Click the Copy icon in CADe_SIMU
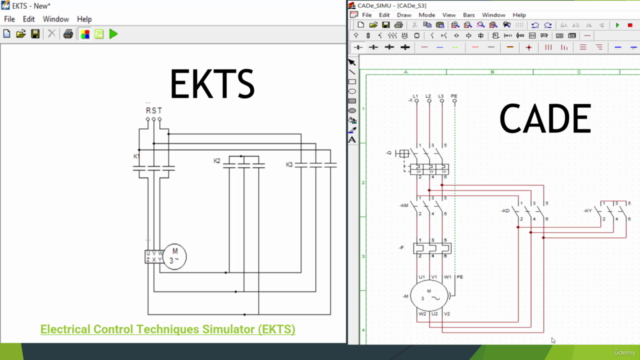The height and width of the screenshot is (360, 640). (x=427, y=25)
